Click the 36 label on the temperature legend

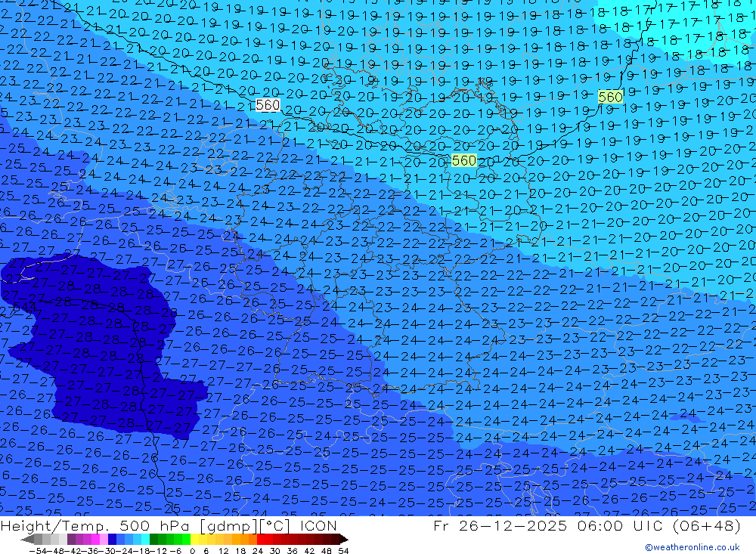point(292,551)
